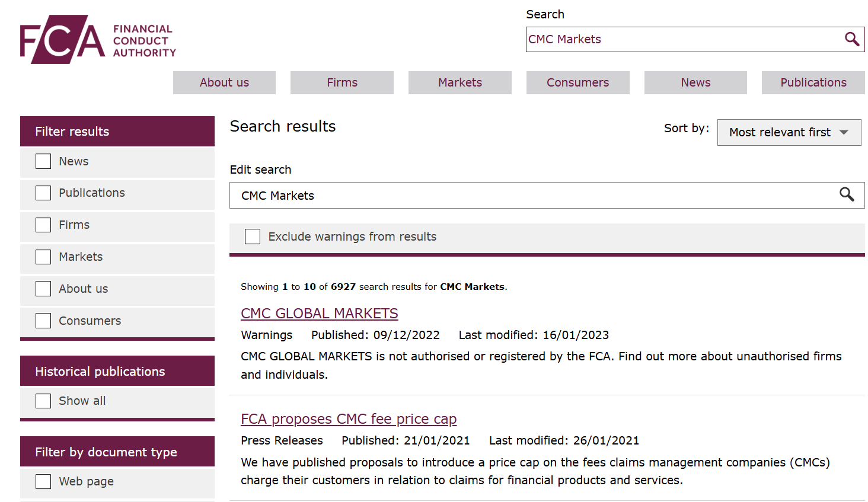Enable the Publications filter checkbox
The width and height of the screenshot is (868, 502).
pyautogui.click(x=43, y=193)
